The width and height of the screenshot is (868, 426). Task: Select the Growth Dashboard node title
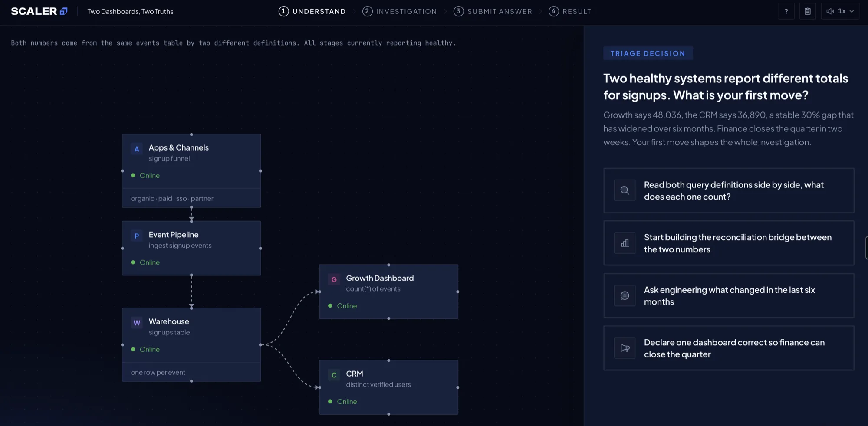(380, 278)
